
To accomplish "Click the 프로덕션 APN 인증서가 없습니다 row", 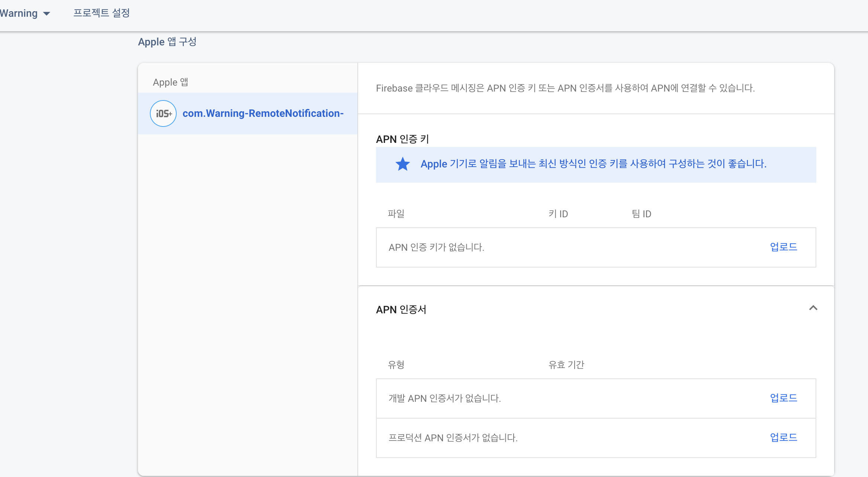I will pyautogui.click(x=453, y=438).
